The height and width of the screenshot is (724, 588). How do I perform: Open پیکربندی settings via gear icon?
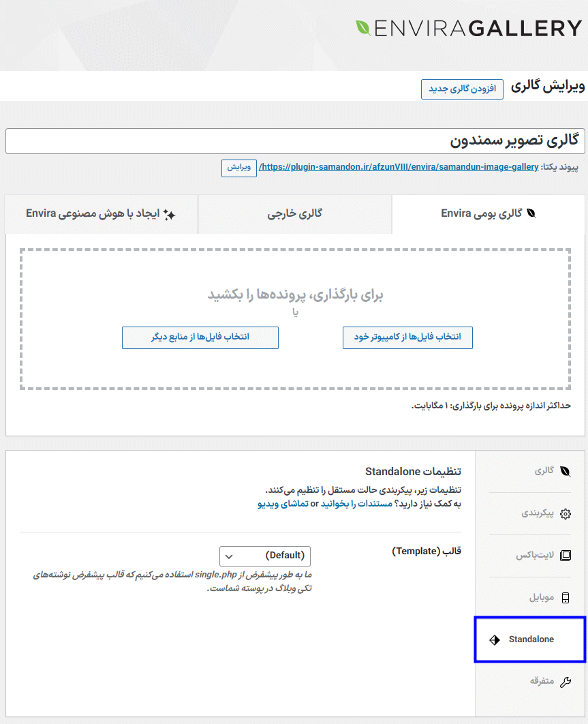(565, 513)
